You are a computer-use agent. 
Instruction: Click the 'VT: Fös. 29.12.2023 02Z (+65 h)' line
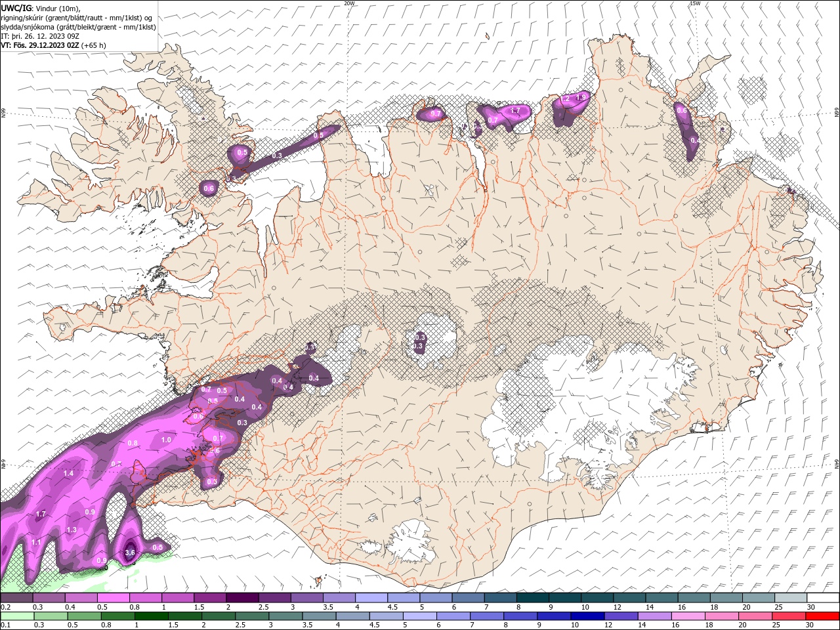click(x=53, y=45)
